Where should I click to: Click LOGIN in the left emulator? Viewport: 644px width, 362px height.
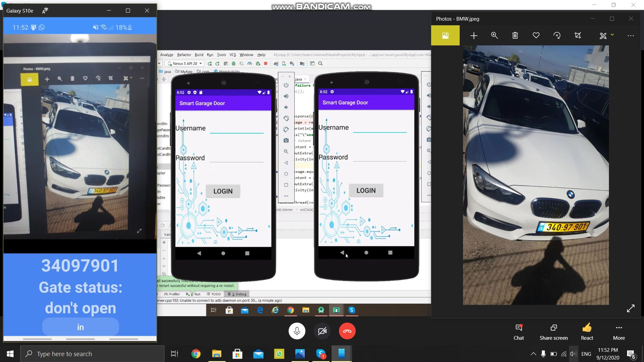click(223, 191)
